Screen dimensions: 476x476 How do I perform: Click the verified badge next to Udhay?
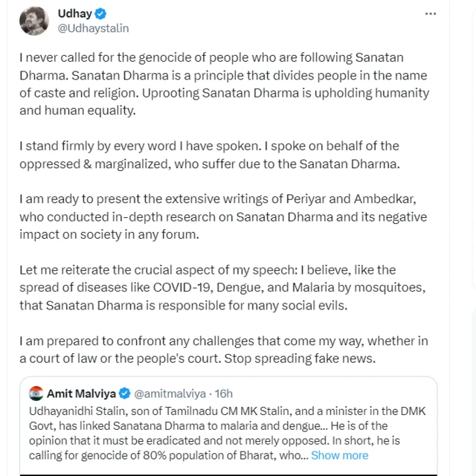pyautogui.click(x=101, y=13)
